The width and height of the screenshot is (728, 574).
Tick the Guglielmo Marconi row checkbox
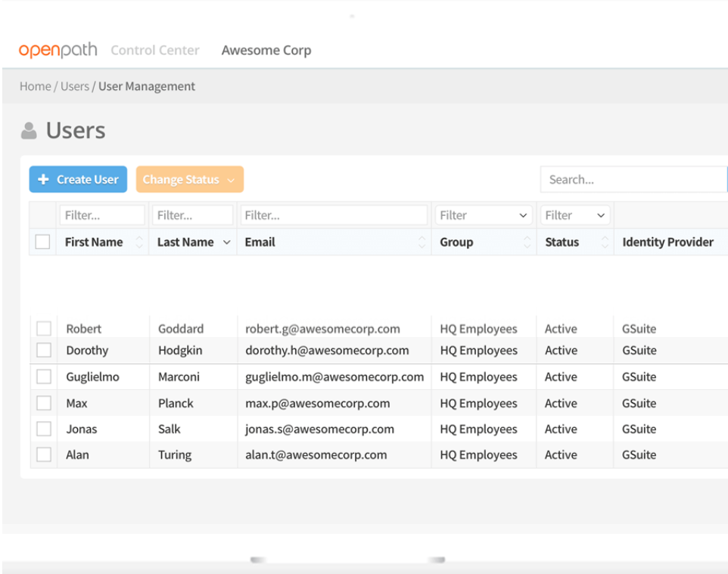pyautogui.click(x=44, y=376)
